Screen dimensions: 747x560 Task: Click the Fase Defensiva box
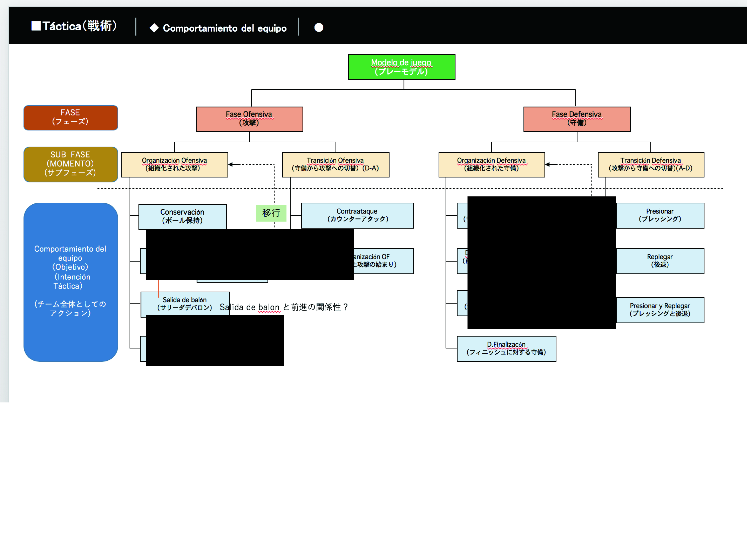(577, 119)
